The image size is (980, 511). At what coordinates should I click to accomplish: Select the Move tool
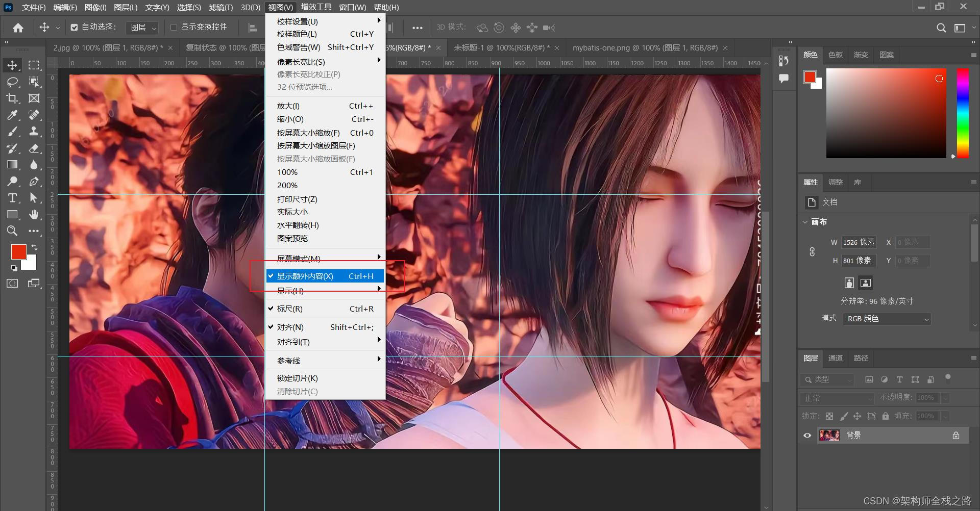[12, 65]
